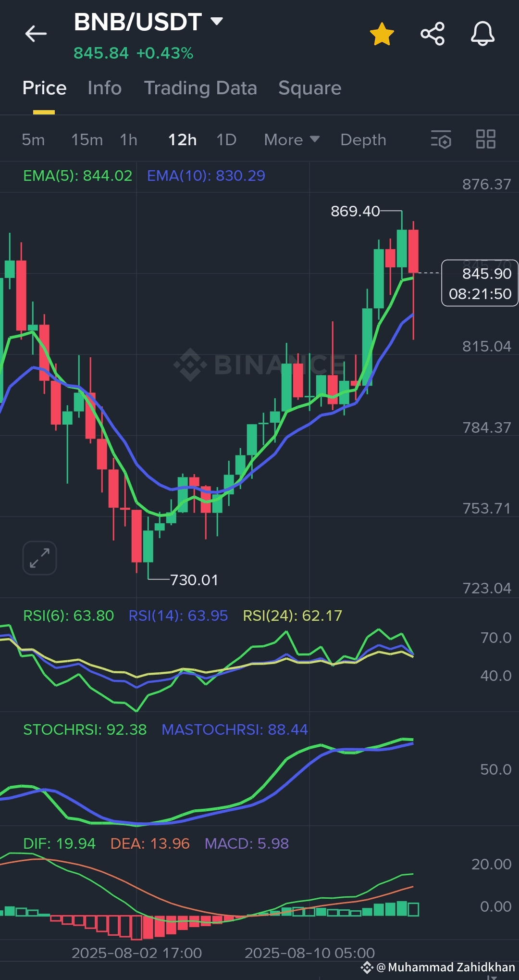Click the STOCHRSI: 92.38 label
The width and height of the screenshot is (519, 980).
coord(85,730)
